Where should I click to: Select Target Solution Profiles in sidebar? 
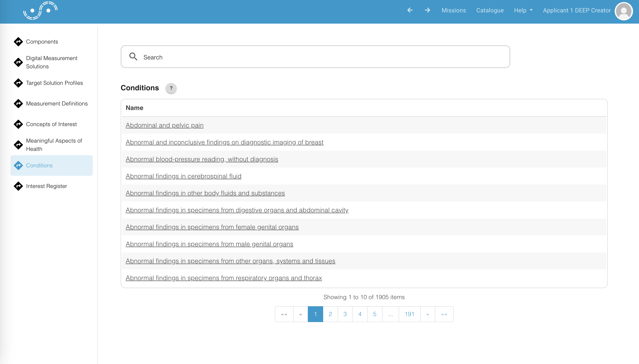[54, 83]
